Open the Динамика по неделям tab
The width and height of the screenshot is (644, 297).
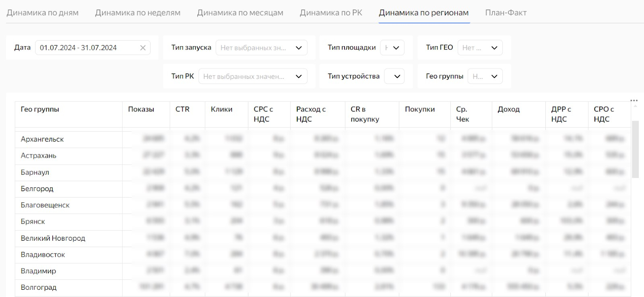coord(138,13)
